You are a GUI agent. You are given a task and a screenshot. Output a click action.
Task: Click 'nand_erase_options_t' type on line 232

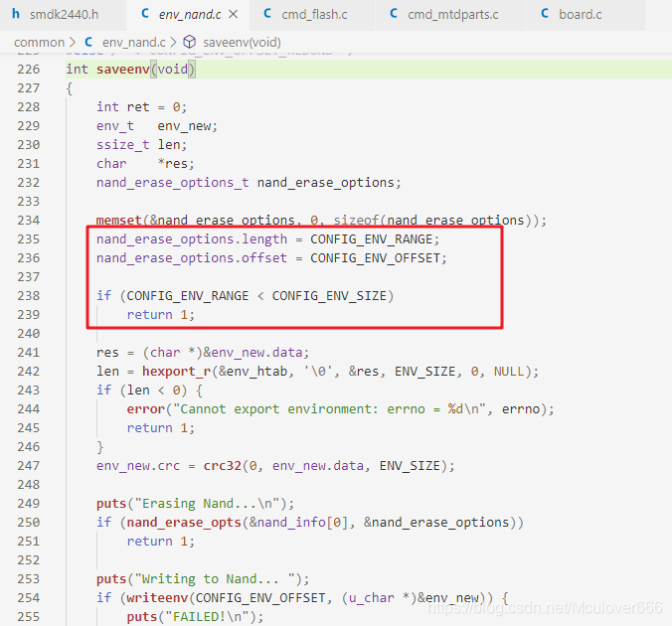[x=172, y=183]
